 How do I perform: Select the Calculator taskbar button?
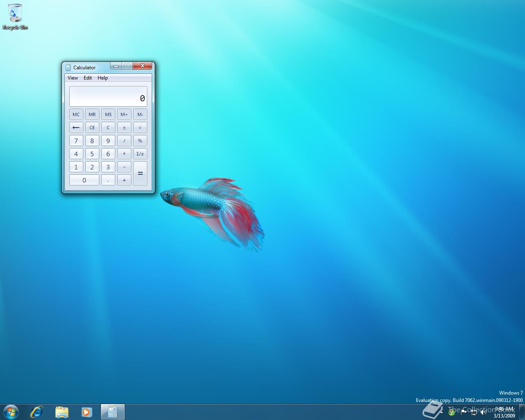(x=112, y=412)
